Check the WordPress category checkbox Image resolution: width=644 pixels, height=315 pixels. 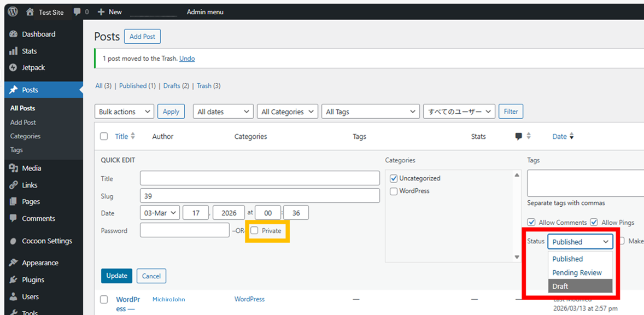[x=394, y=191]
